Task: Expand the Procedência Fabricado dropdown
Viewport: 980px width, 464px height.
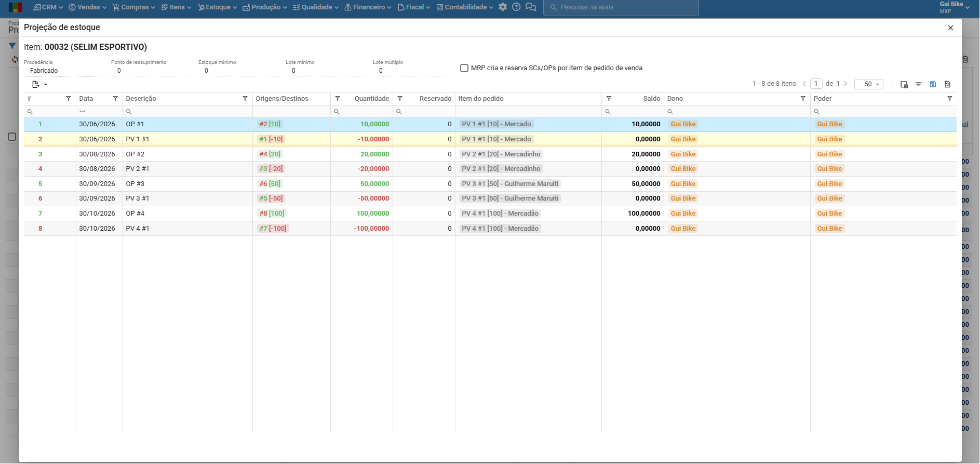Action: point(64,71)
